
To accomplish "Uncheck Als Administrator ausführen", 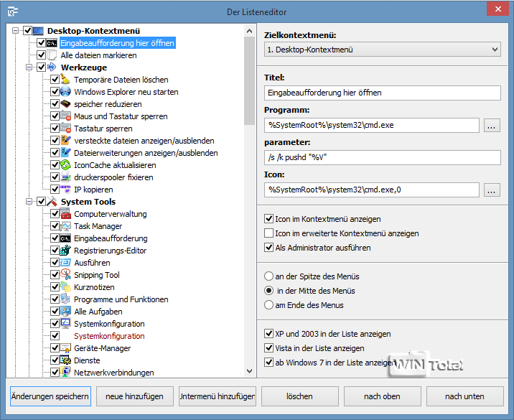I will click(x=268, y=248).
